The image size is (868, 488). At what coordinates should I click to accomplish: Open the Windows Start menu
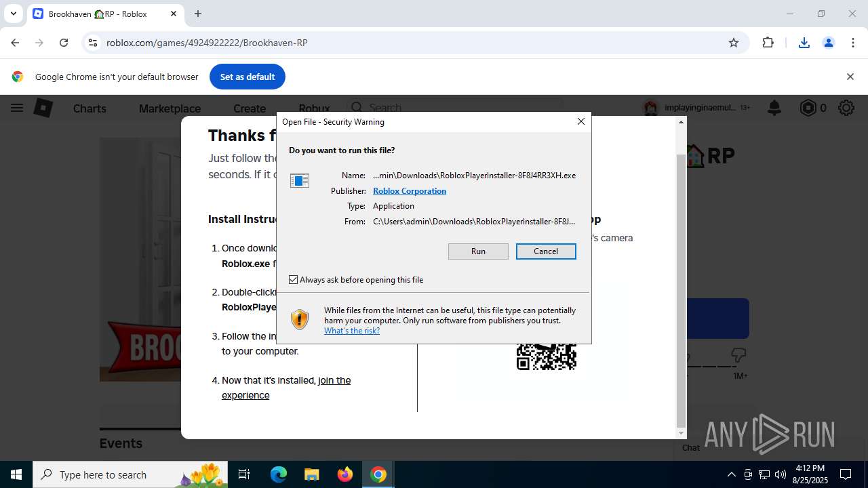click(16, 474)
